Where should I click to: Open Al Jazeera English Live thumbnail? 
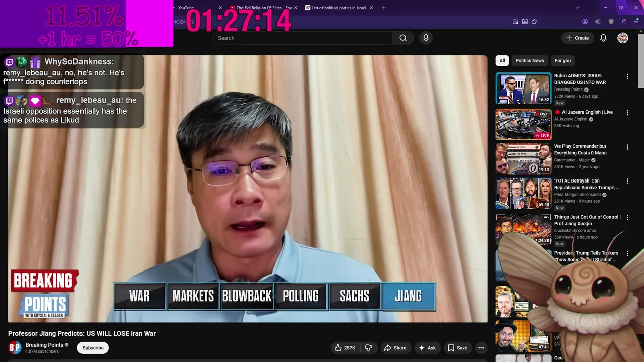coord(523,124)
